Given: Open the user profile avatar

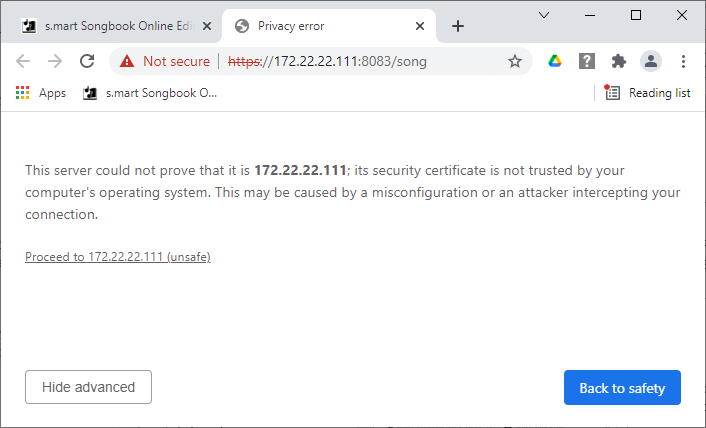Looking at the screenshot, I should click(x=651, y=61).
